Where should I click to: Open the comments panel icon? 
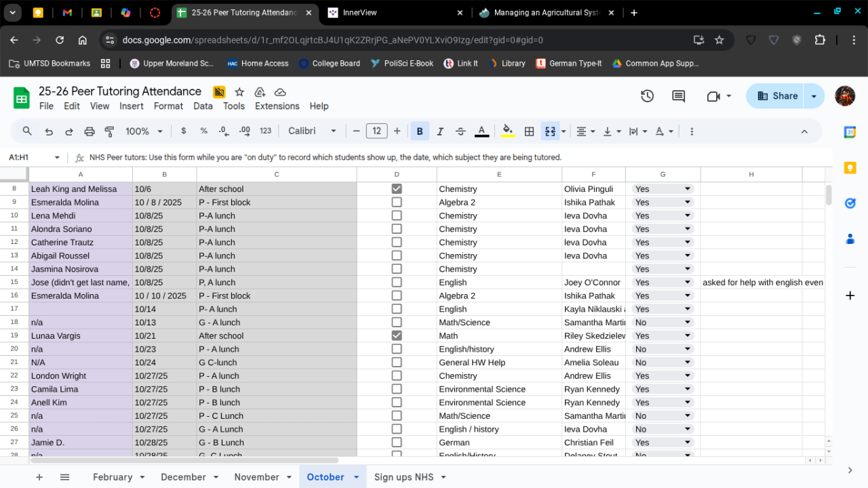pos(678,96)
